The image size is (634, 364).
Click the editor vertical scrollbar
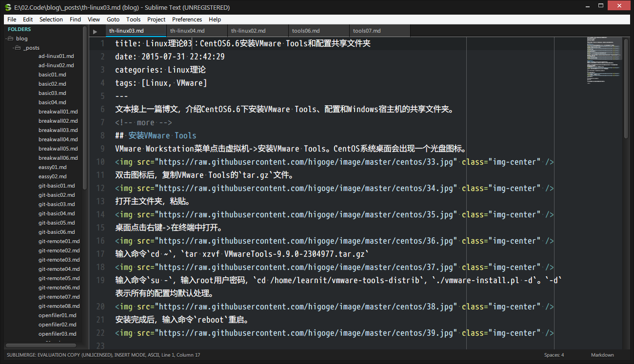[626, 89]
